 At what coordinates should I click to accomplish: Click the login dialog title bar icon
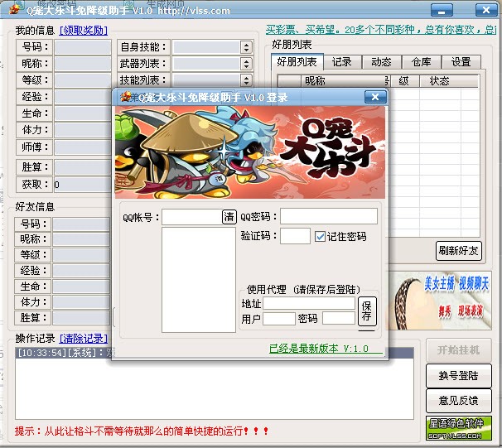click(x=126, y=96)
